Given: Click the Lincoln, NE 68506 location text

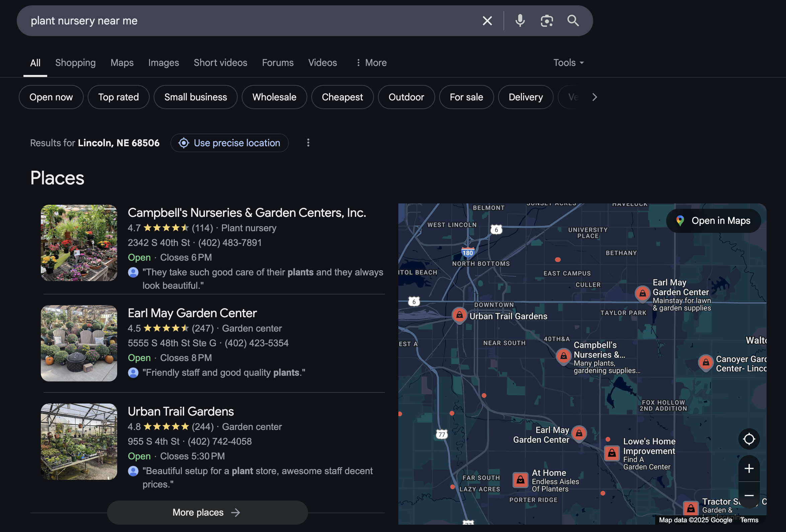Looking at the screenshot, I should coord(119,143).
